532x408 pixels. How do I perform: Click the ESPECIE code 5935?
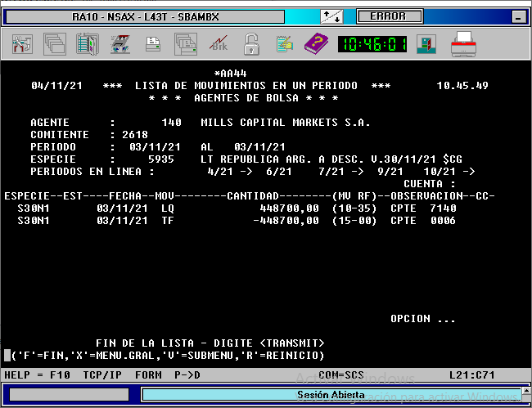(161, 159)
